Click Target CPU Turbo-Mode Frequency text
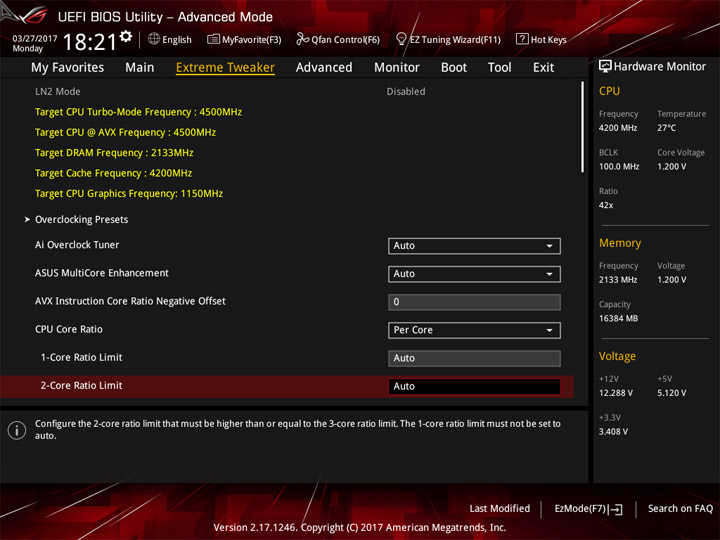This screenshot has width=720, height=540. 138,112
